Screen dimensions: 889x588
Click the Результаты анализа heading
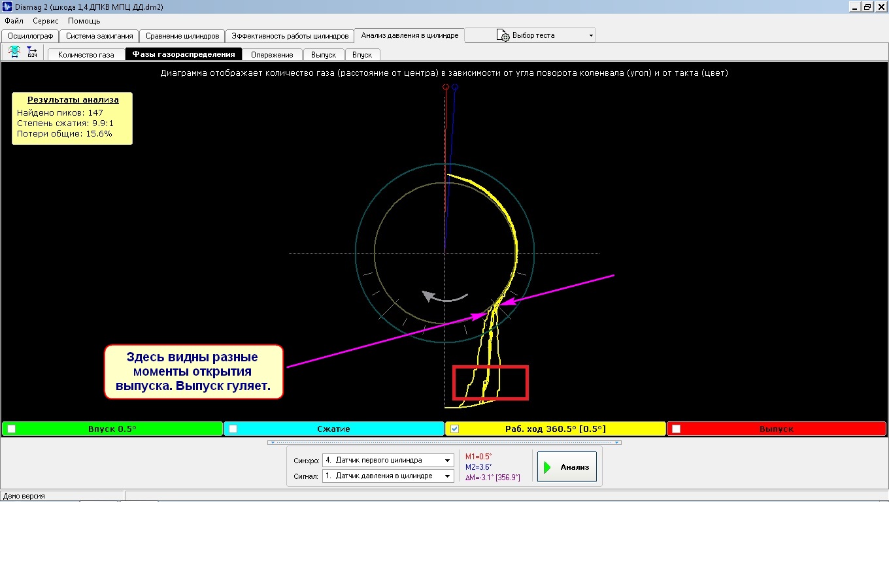pos(73,100)
